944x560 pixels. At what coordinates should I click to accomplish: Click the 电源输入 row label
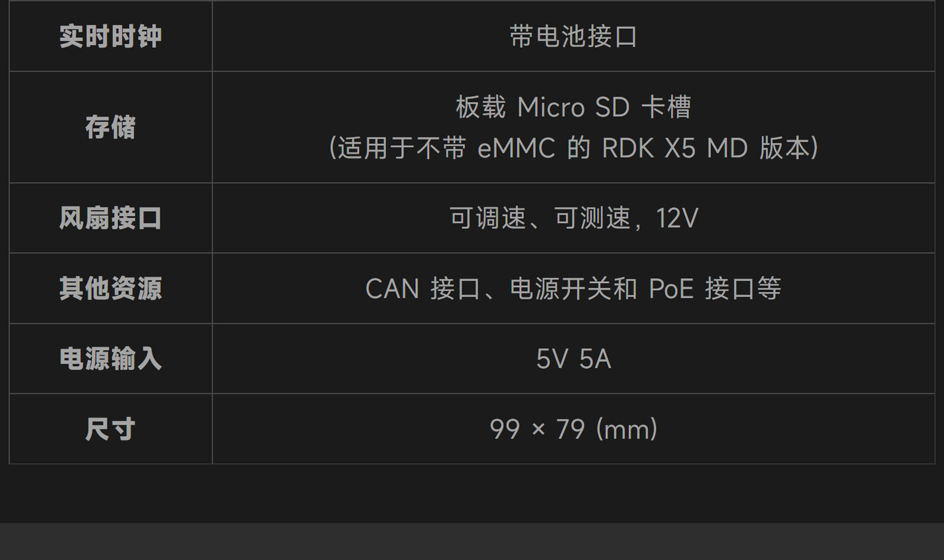pos(110,358)
